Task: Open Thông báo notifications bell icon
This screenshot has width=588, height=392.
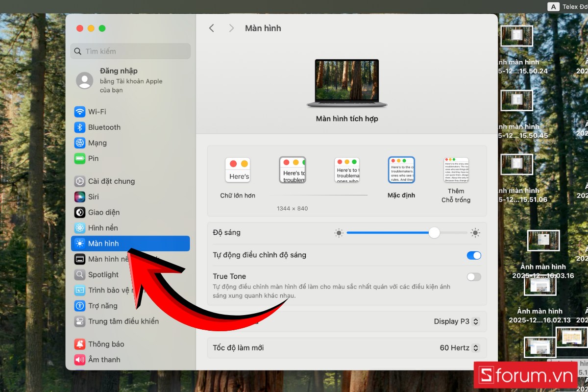Action: pos(80,344)
